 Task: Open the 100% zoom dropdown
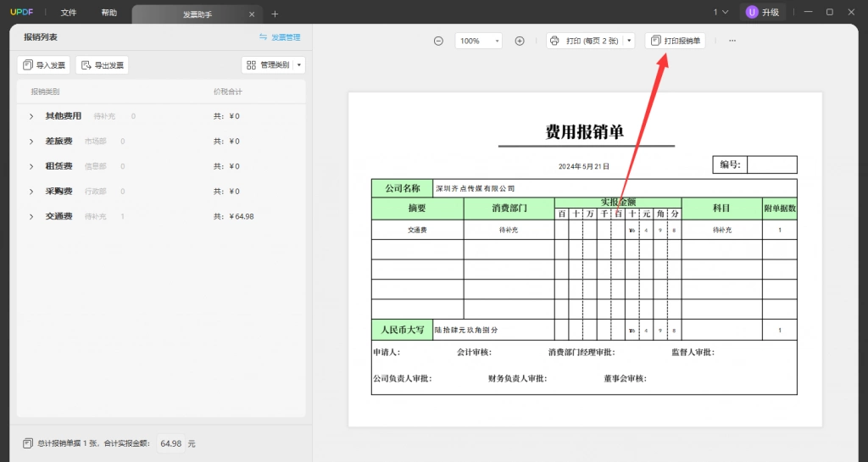pos(478,41)
